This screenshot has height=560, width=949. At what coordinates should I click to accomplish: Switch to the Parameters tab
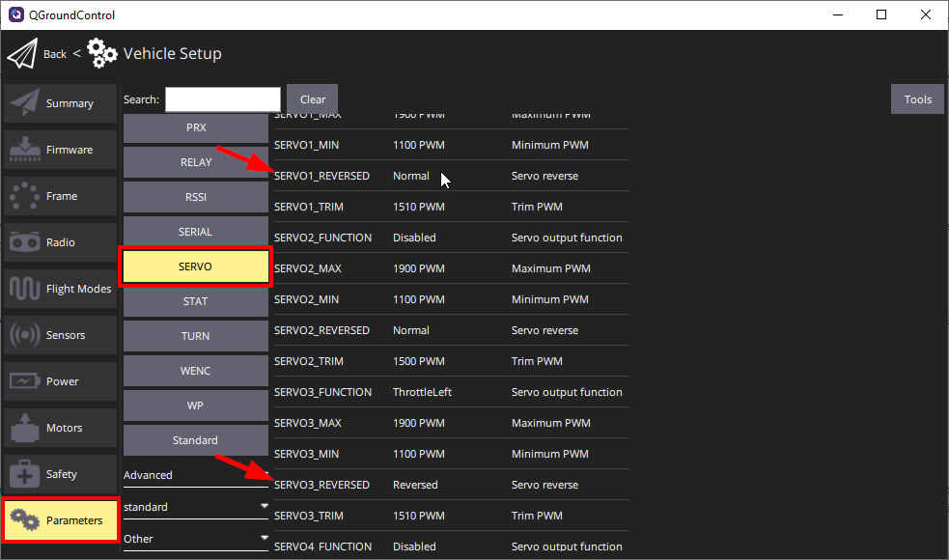tap(60, 520)
